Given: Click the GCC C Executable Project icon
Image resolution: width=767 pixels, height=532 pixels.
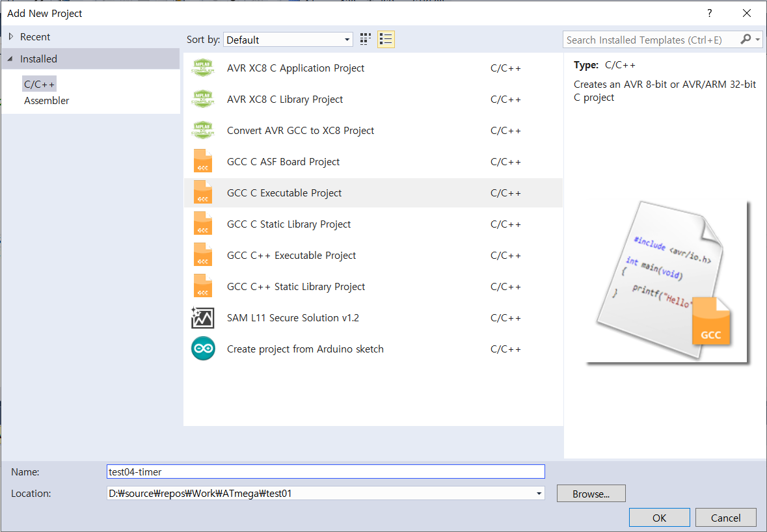Looking at the screenshot, I should [x=203, y=193].
